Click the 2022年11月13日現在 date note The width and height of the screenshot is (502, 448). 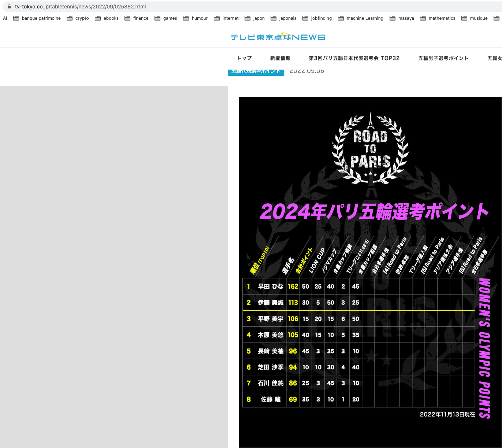pos(447,414)
